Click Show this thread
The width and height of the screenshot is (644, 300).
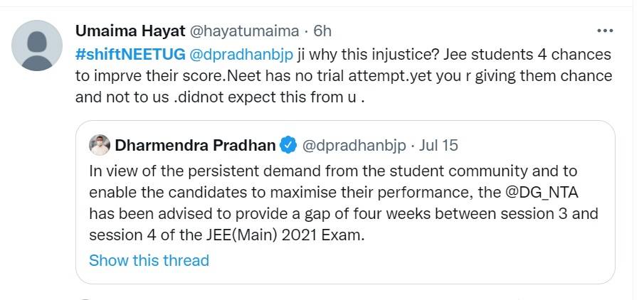pos(149,260)
